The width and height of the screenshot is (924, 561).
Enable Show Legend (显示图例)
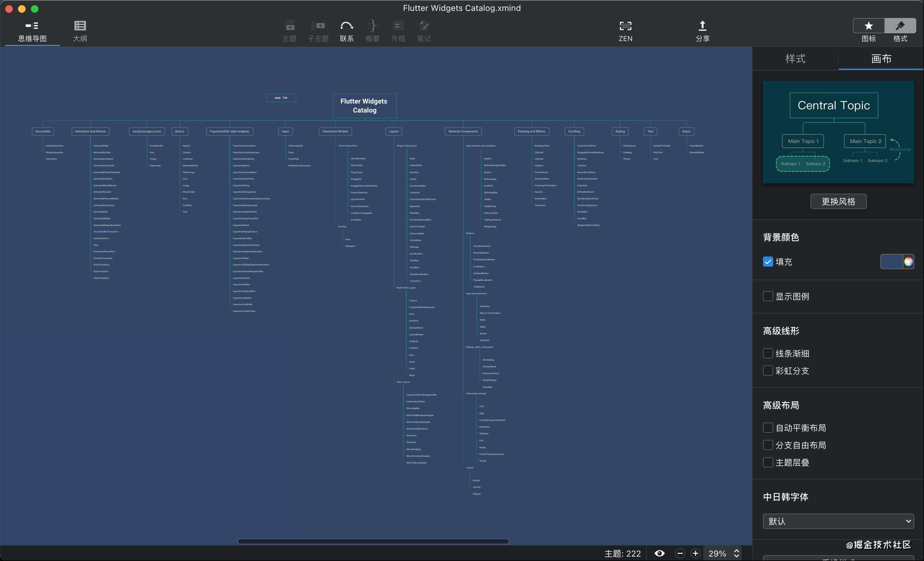click(x=768, y=297)
